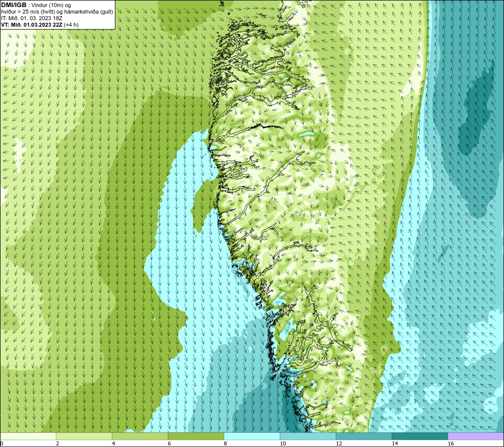Click the 4–6 m/s green legend swatch
Image resolution: width=504 pixels, height=447 pixels.
[140, 436]
